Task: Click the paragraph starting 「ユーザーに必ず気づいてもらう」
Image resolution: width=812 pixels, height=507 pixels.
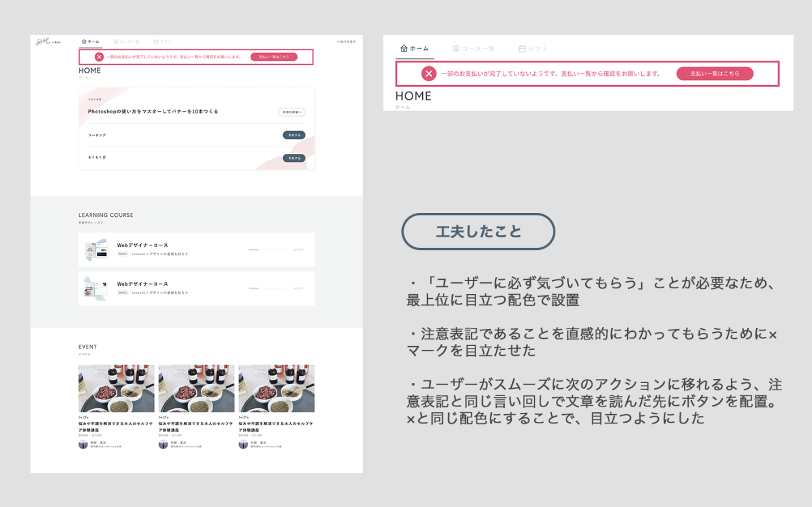Action: click(590, 291)
